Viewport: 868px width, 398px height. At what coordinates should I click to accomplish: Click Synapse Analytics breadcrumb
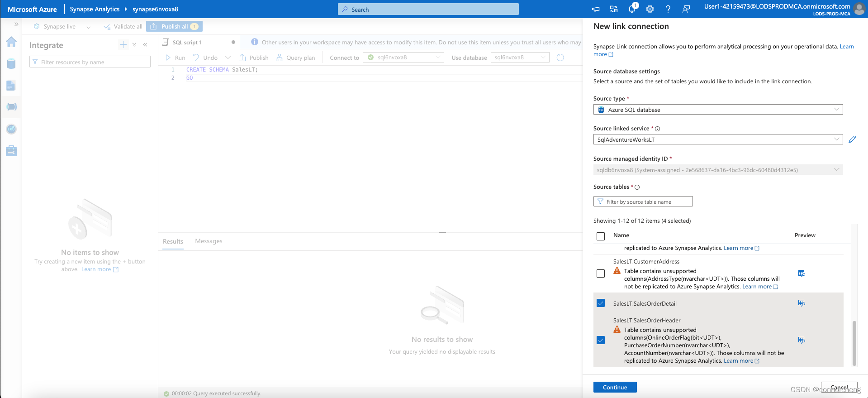tap(95, 9)
